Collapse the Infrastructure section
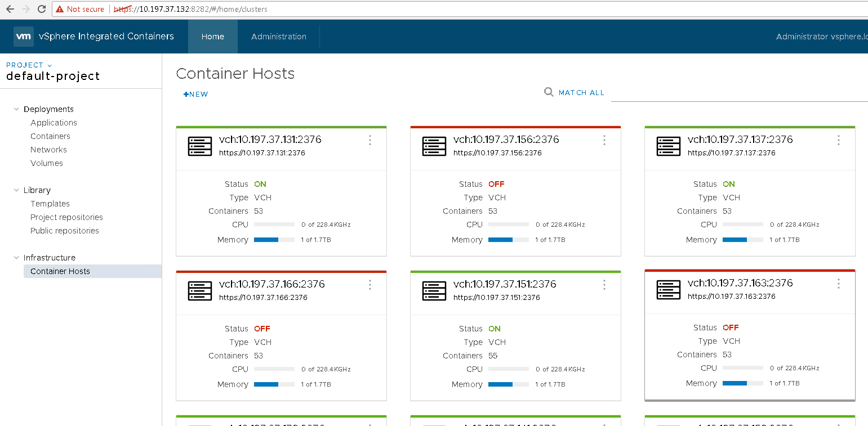 [x=16, y=258]
